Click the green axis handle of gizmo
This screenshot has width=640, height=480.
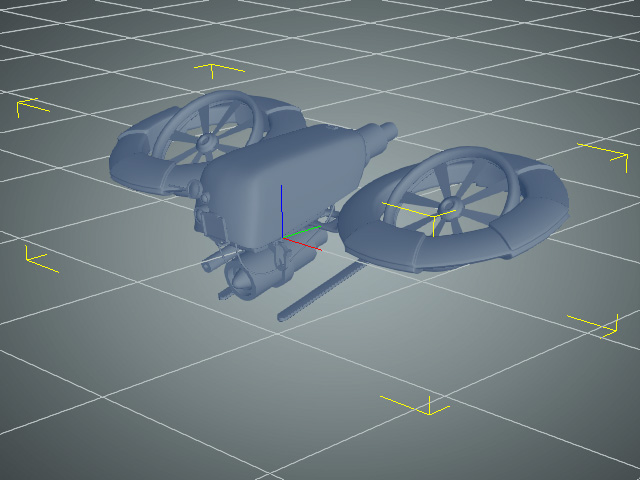pos(301,231)
